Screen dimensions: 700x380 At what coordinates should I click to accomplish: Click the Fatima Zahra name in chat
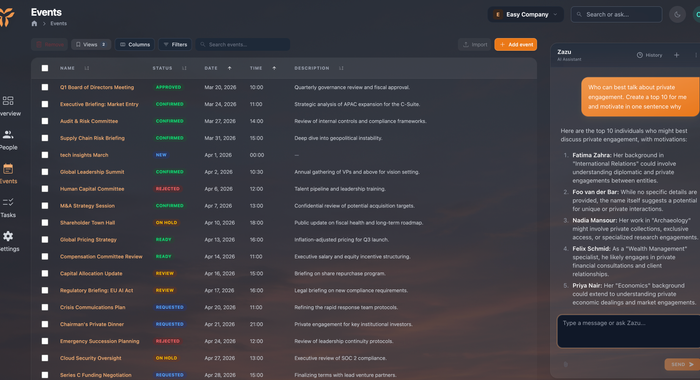[x=592, y=155]
